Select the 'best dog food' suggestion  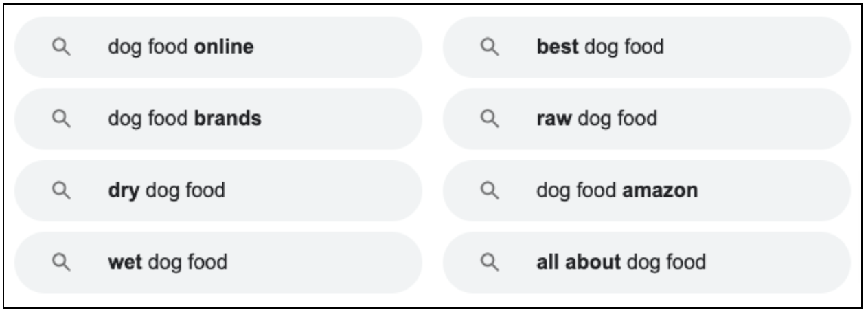[x=647, y=47]
